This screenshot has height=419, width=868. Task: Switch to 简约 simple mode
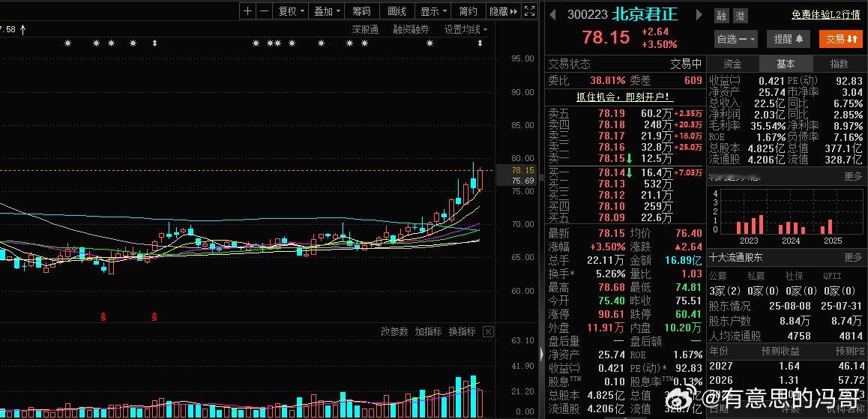[468, 11]
